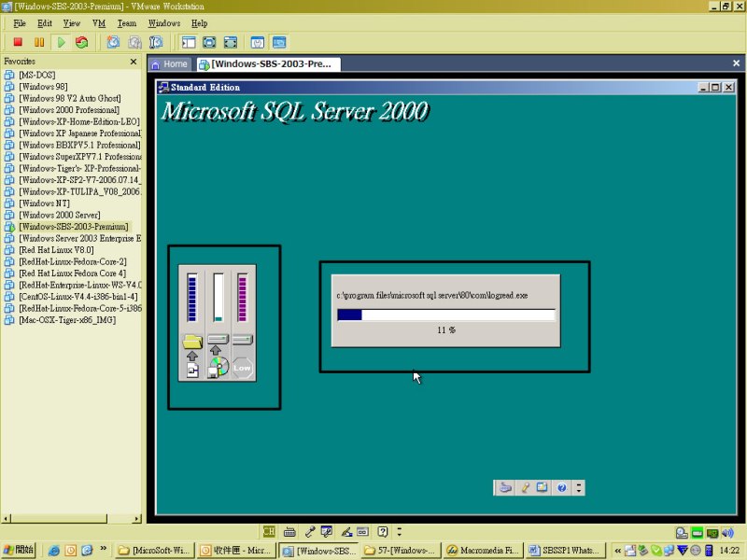Select the [Windows-SBS-2003-Pre... tab

(x=268, y=64)
